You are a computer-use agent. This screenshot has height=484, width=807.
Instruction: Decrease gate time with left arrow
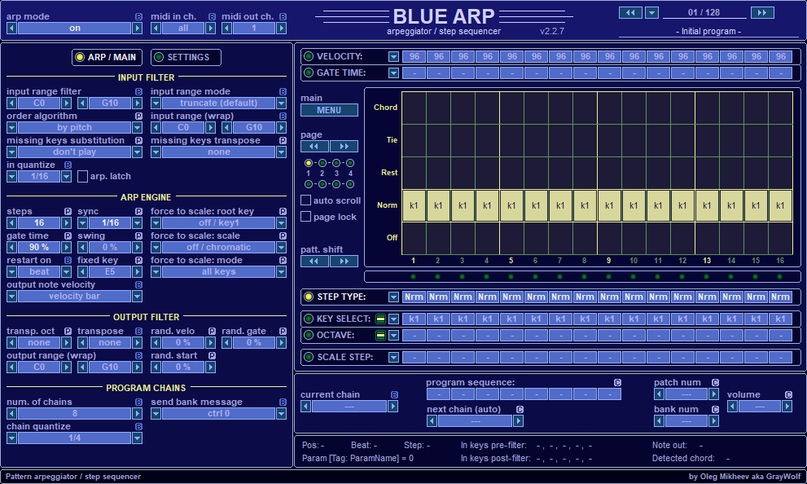pyautogui.click(x=11, y=247)
